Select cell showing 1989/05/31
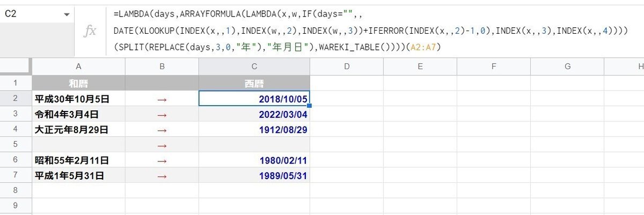The height and width of the screenshot is (215, 644). point(254,175)
